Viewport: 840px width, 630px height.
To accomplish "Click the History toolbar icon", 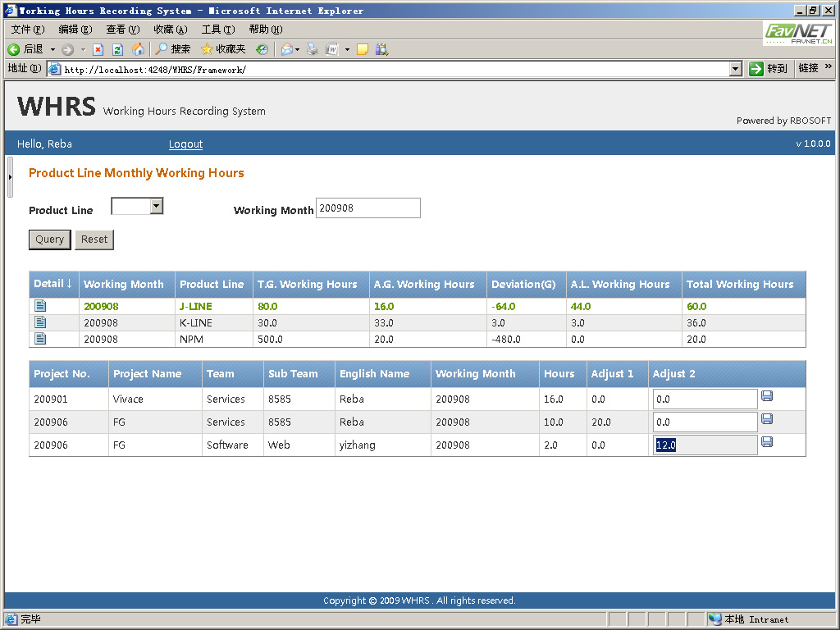I will (x=262, y=49).
